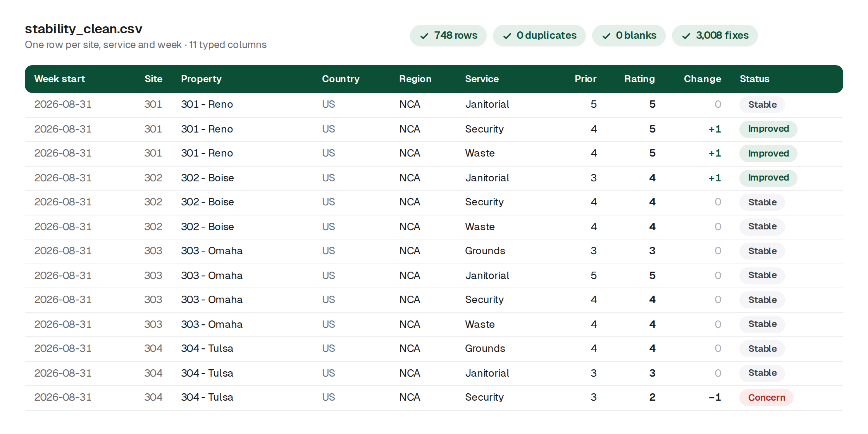Click the -1 change value in Tulsa Security row

(x=715, y=398)
